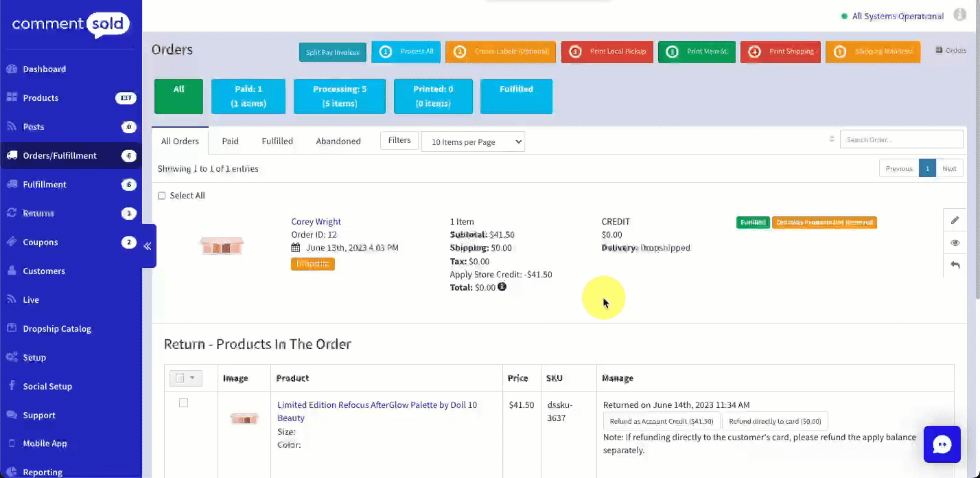The width and height of the screenshot is (980, 478).
Task: Click the info icon next to Total
Action: (x=502, y=287)
